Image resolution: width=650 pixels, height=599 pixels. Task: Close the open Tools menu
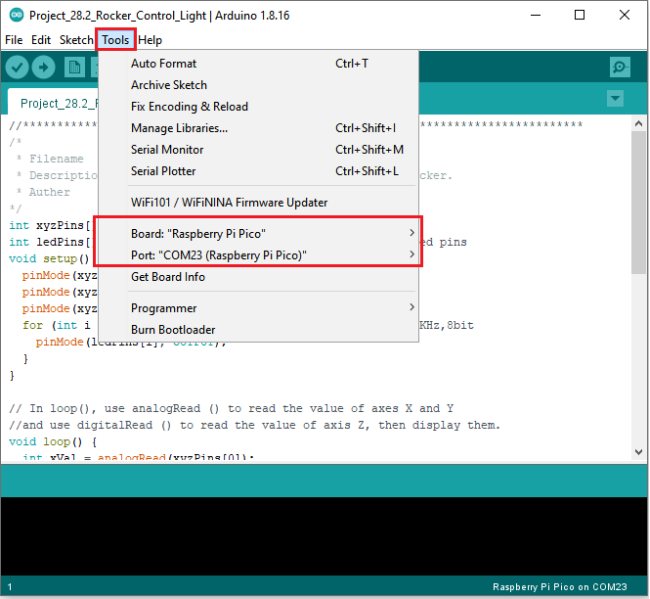[x=116, y=40]
